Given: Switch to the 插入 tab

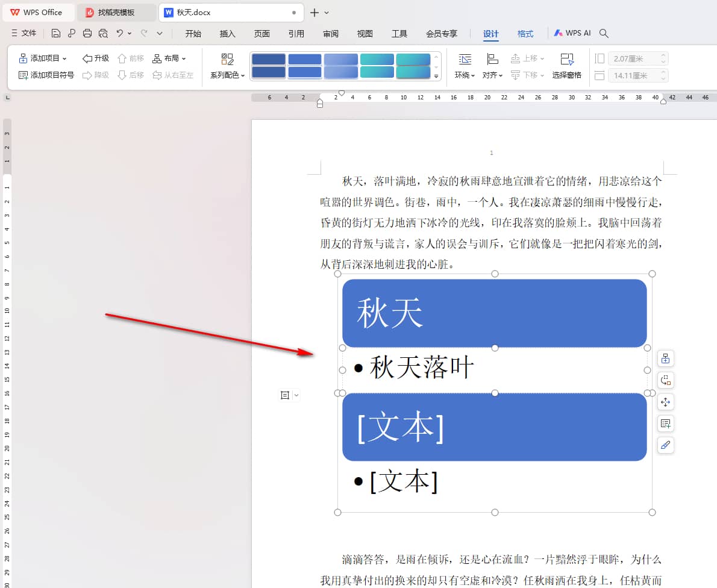Looking at the screenshot, I should pyautogui.click(x=227, y=33).
